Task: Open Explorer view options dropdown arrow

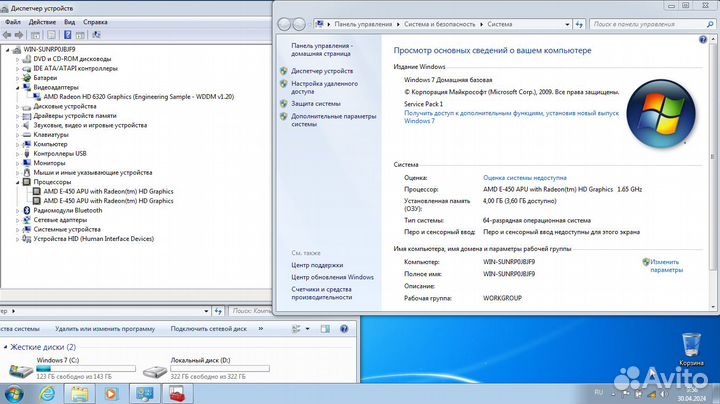Action: pyautogui.click(x=308, y=329)
